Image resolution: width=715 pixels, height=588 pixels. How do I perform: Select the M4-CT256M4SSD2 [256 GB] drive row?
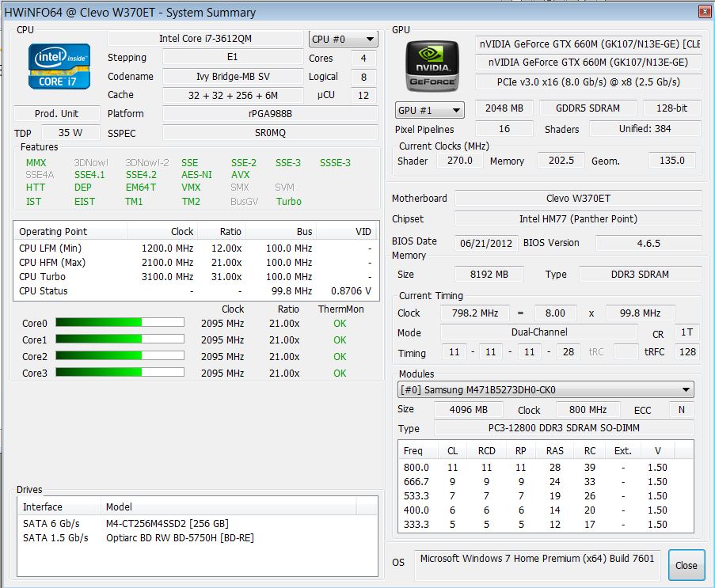pyautogui.click(x=197, y=523)
